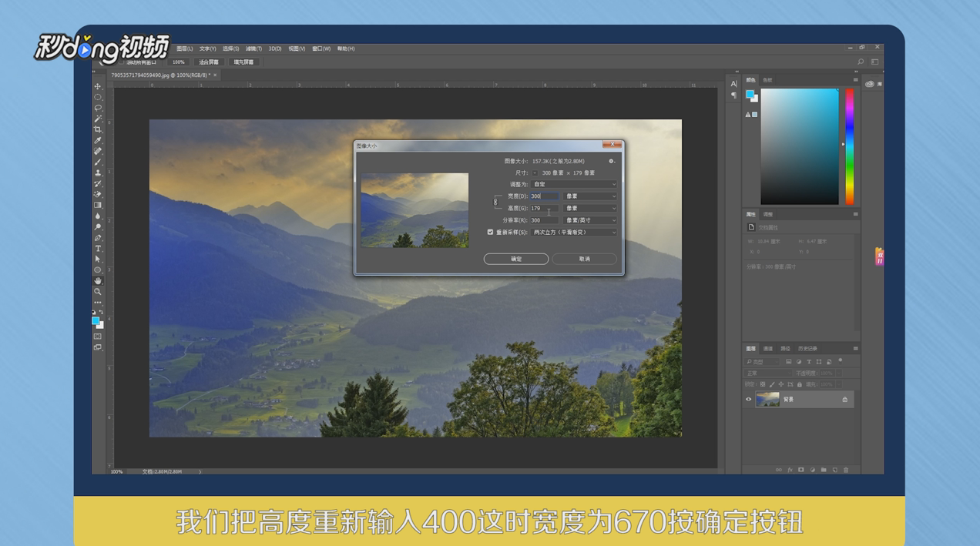980x546 pixels.
Task: Switch to the Channels (通道) tab
Action: 768,349
